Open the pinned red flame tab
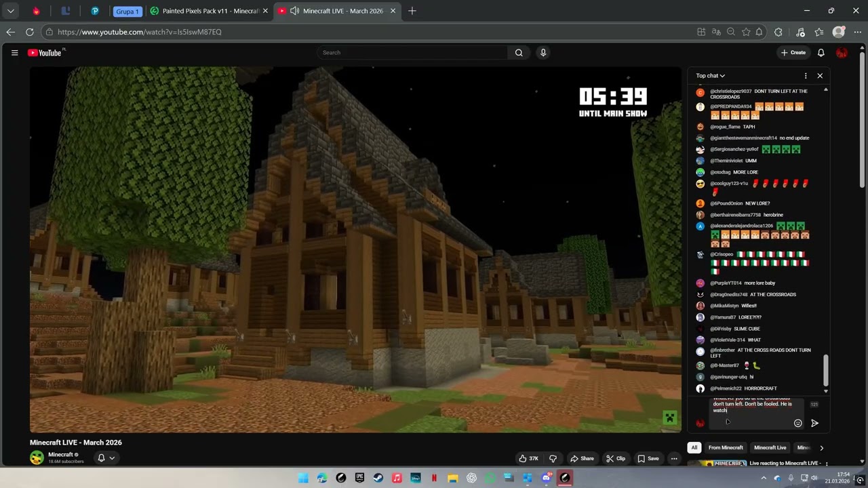Image resolution: width=868 pixels, height=488 pixels. tap(36, 11)
